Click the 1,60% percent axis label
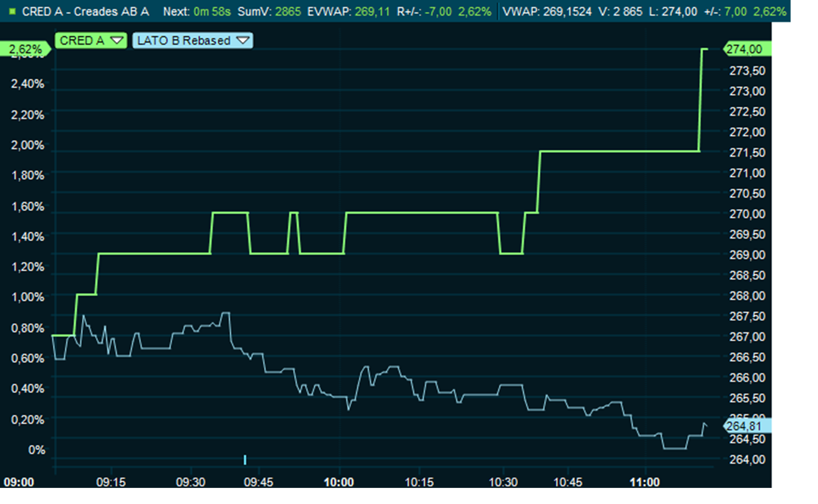Screen dimensions: 818x504 pyautogui.click(x=28, y=207)
